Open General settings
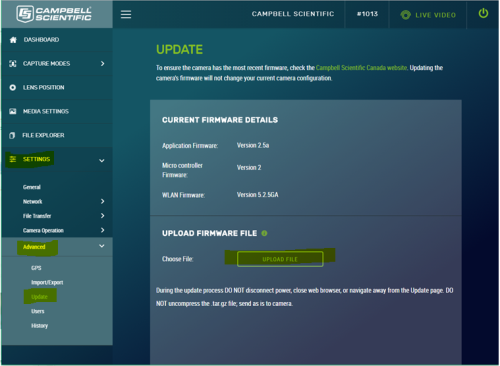This screenshot has height=366, width=500. pyautogui.click(x=32, y=187)
